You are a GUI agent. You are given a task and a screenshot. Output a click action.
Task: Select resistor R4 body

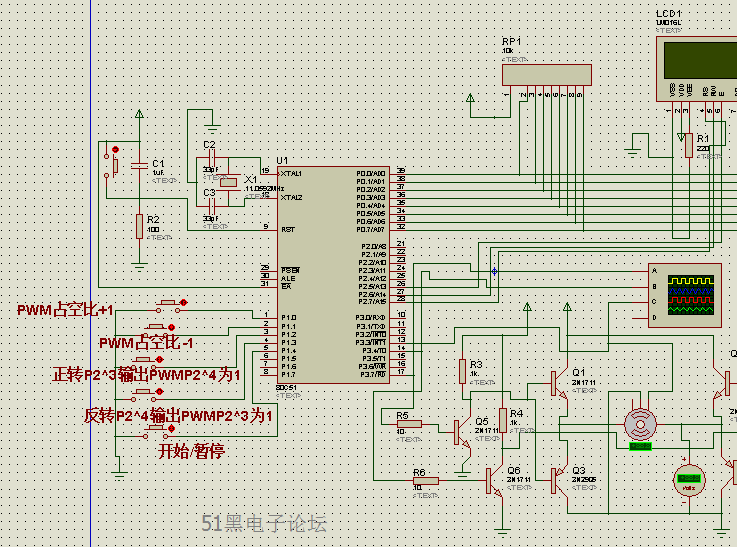pyautogui.click(x=503, y=420)
